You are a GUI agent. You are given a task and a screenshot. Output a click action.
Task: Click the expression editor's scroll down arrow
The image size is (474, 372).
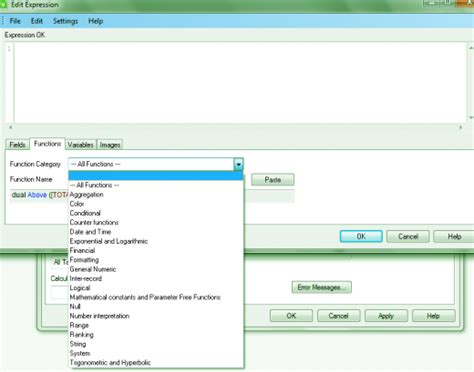pos(471,117)
